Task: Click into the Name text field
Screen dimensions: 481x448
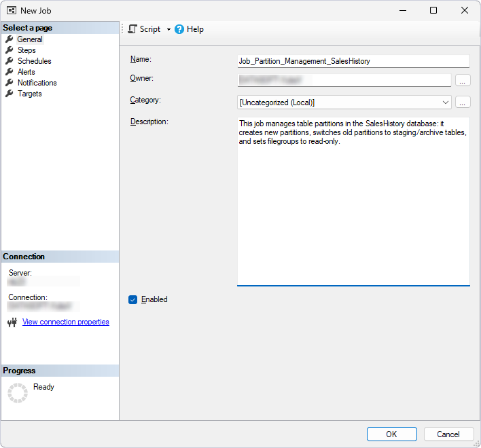Action: click(x=353, y=61)
